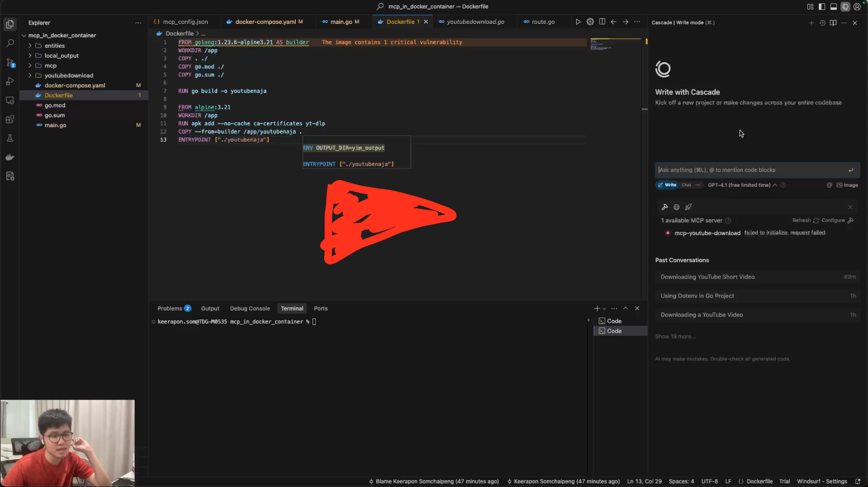Viewport: 868px width, 487px height.
Task: Toggle the Cascade panel button in title bar
Action: (x=846, y=7)
